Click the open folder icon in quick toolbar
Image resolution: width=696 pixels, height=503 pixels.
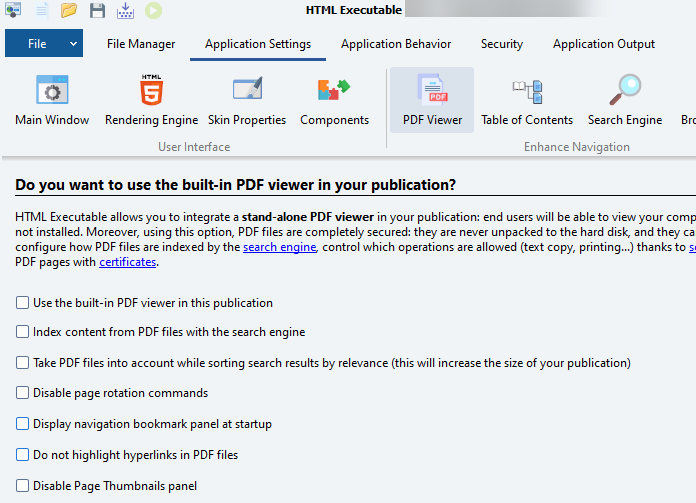click(x=69, y=11)
